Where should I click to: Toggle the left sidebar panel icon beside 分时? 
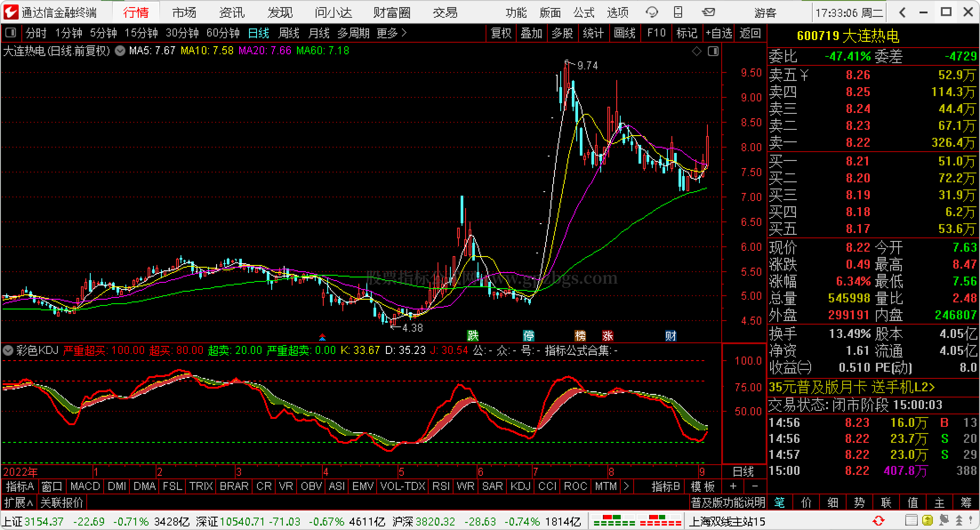click(11, 33)
